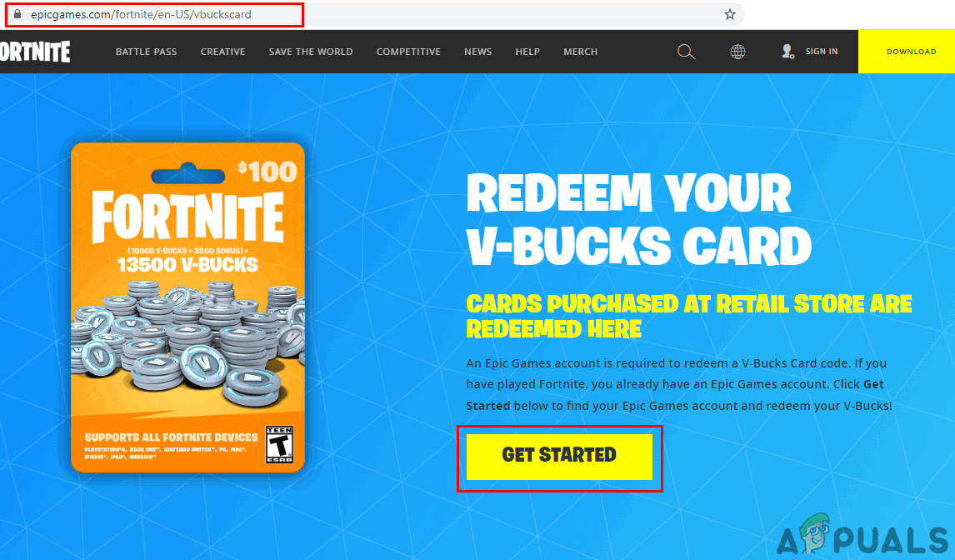Open the search icon in the navigation bar
The height and width of the screenshot is (560, 955).
point(686,51)
